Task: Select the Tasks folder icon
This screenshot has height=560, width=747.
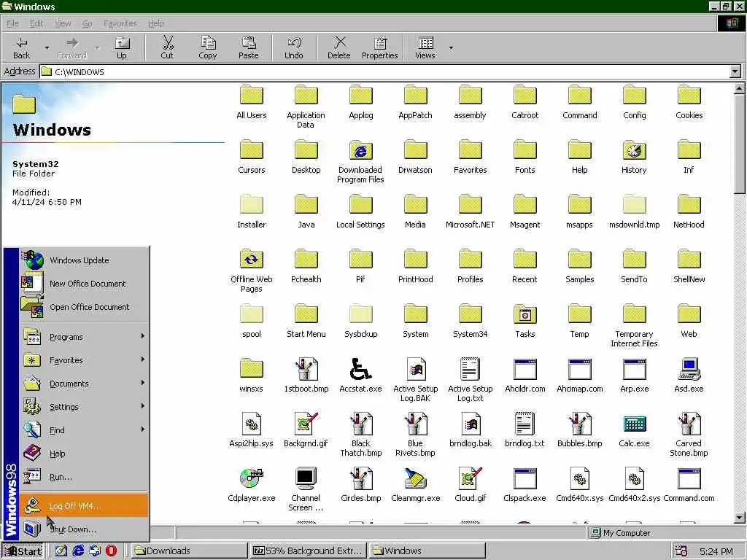Action: (x=525, y=321)
